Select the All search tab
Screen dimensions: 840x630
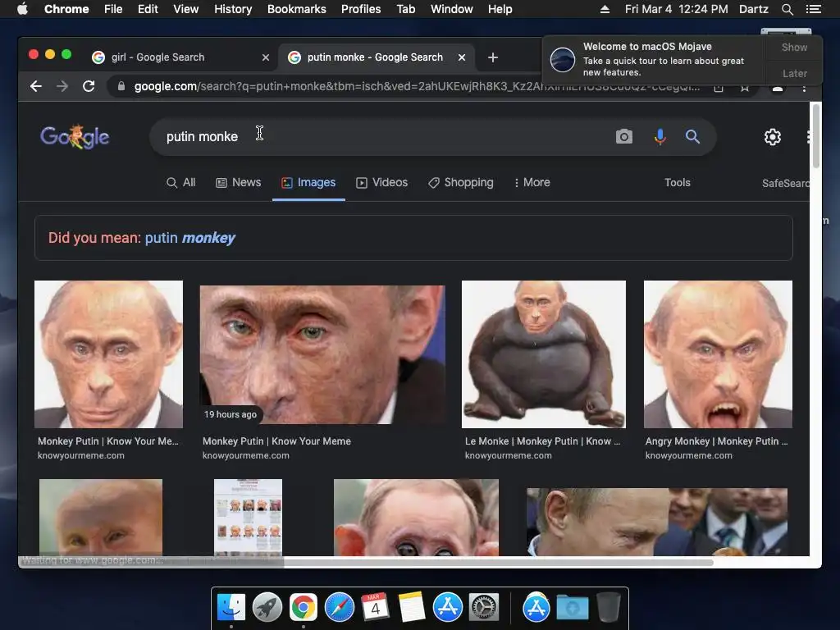click(x=181, y=183)
